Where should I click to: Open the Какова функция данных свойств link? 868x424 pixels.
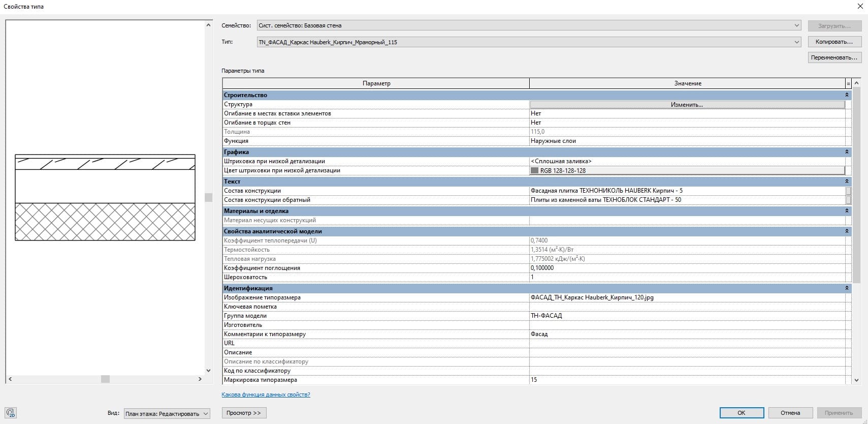click(266, 395)
